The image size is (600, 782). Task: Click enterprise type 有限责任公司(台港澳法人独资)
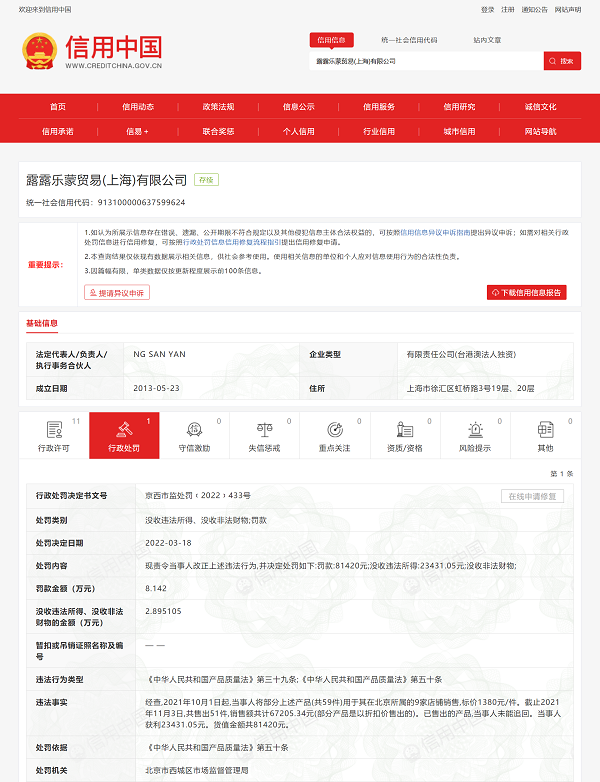tap(461, 354)
